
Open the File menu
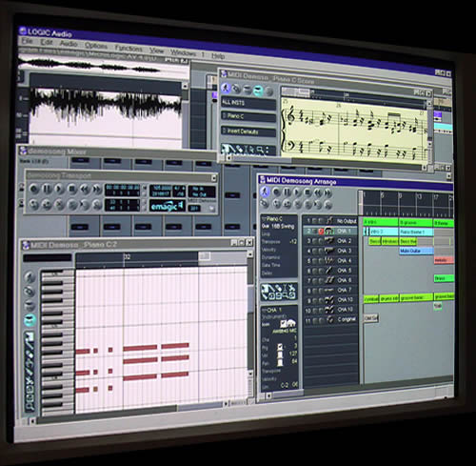pos(27,41)
